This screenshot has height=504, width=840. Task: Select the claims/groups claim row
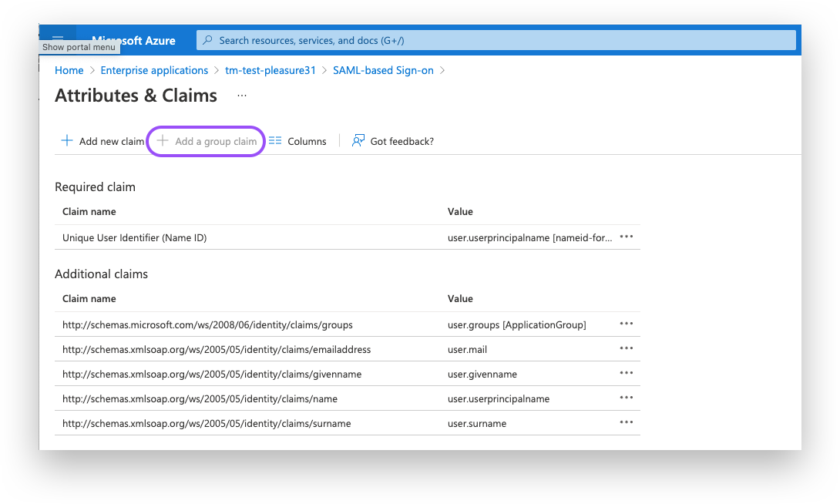[x=207, y=324]
